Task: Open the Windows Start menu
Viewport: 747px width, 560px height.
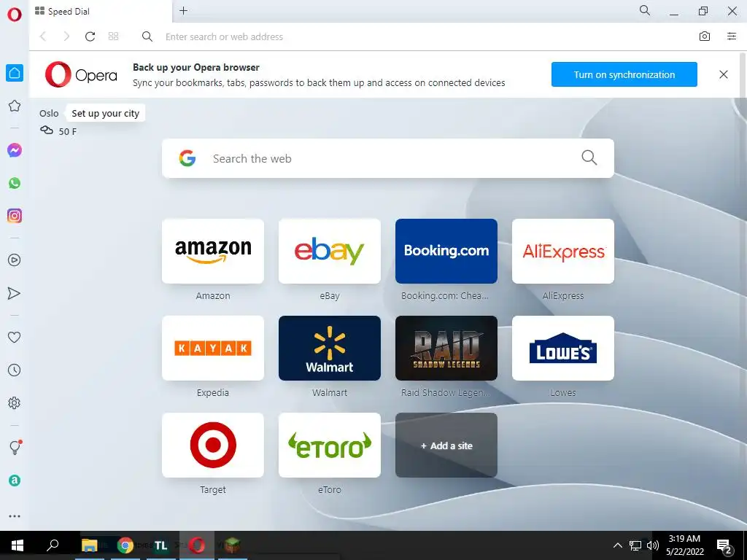Action: click(18, 545)
